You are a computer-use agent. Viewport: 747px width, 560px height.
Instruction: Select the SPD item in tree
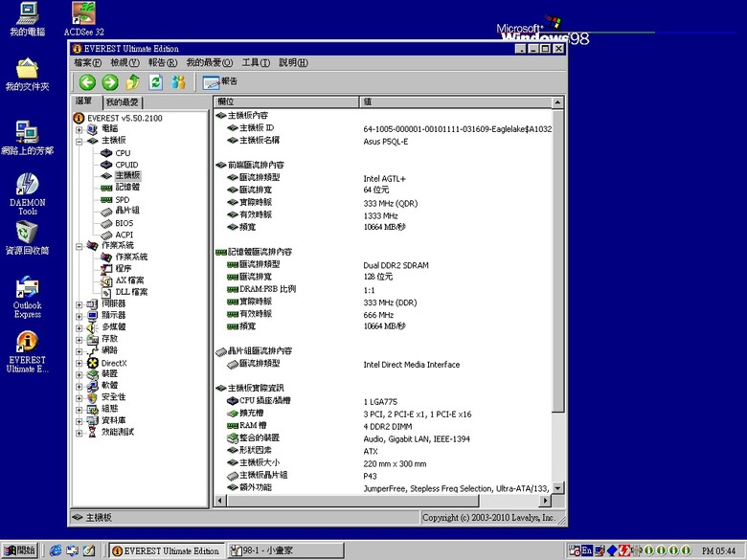tap(122, 200)
